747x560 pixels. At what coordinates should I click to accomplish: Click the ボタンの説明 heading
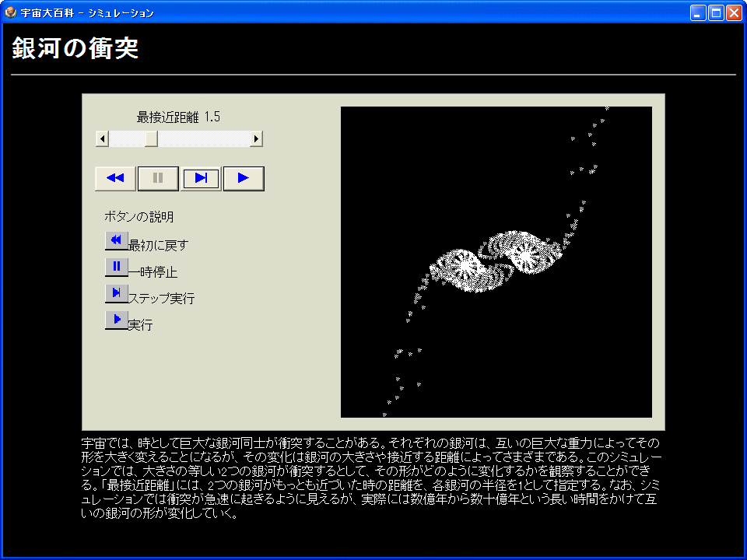139,217
